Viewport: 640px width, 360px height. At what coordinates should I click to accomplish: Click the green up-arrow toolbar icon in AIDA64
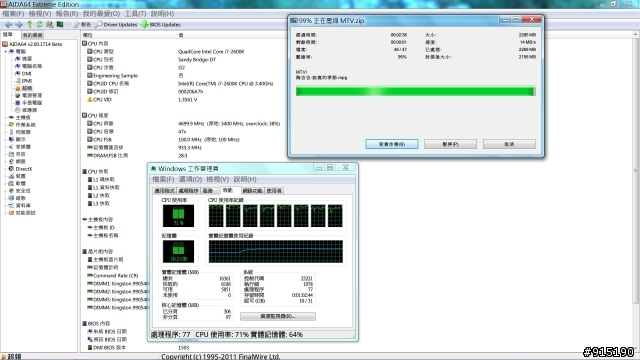30,24
